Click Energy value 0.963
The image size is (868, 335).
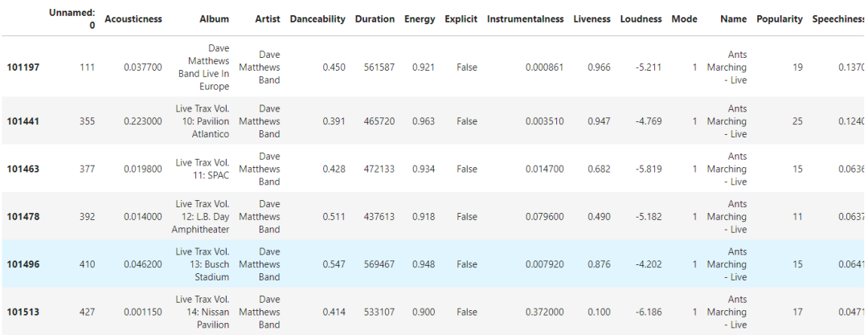[424, 121]
